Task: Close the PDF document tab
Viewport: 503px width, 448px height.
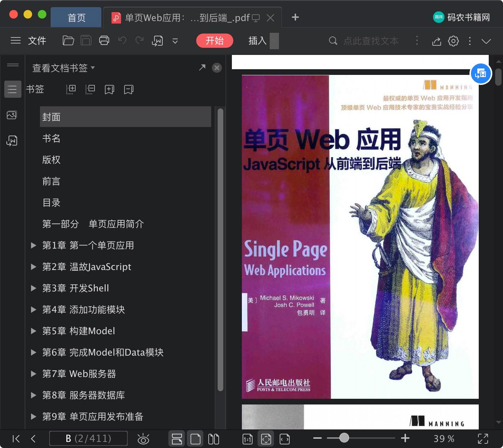Action: point(270,18)
